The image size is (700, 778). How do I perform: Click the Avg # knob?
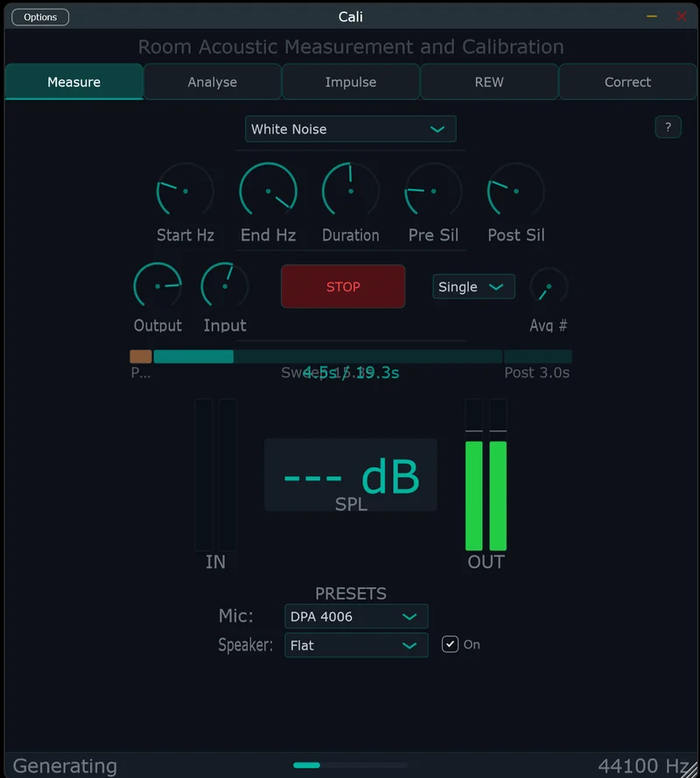pyautogui.click(x=549, y=287)
